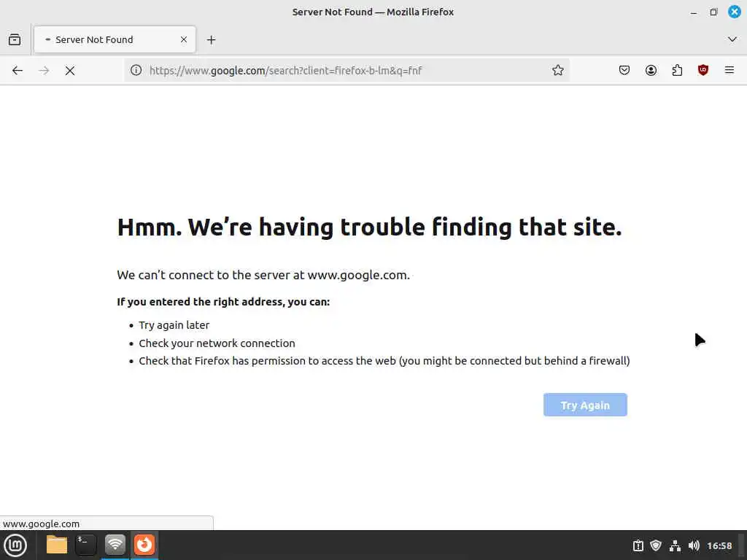Stop loading the page
Screen dimensions: 747x560
(x=70, y=71)
